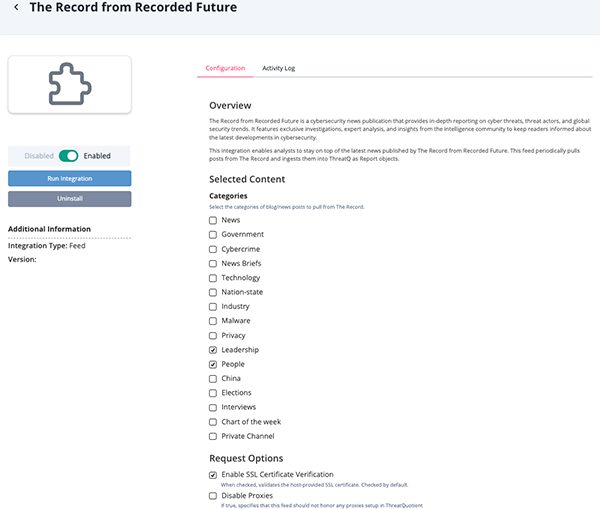Select the Private Channel checkbox
600x509 pixels.
213,436
